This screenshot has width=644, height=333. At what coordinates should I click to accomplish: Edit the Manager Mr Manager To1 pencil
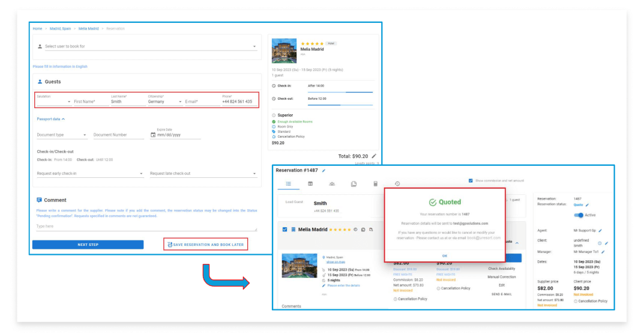pos(603,252)
